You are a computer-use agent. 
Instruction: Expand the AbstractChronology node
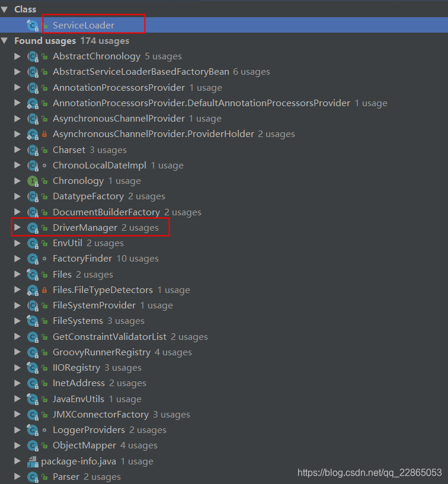tap(17, 56)
